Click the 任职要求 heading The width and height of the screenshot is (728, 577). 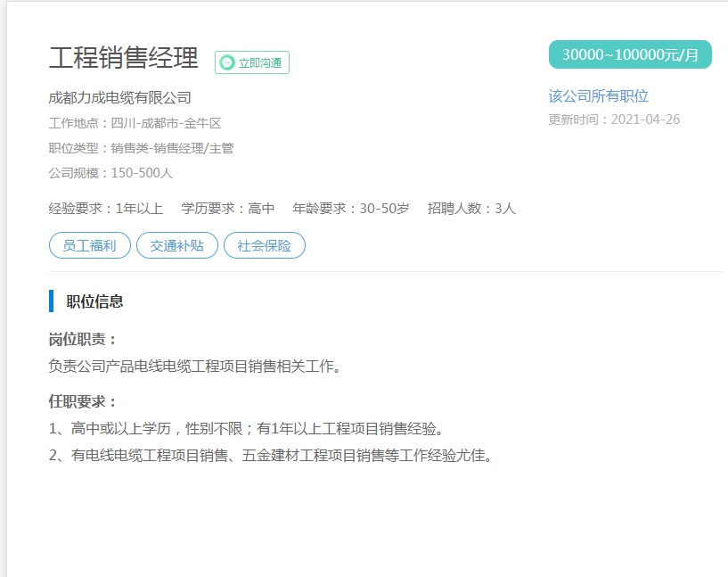tap(82, 401)
